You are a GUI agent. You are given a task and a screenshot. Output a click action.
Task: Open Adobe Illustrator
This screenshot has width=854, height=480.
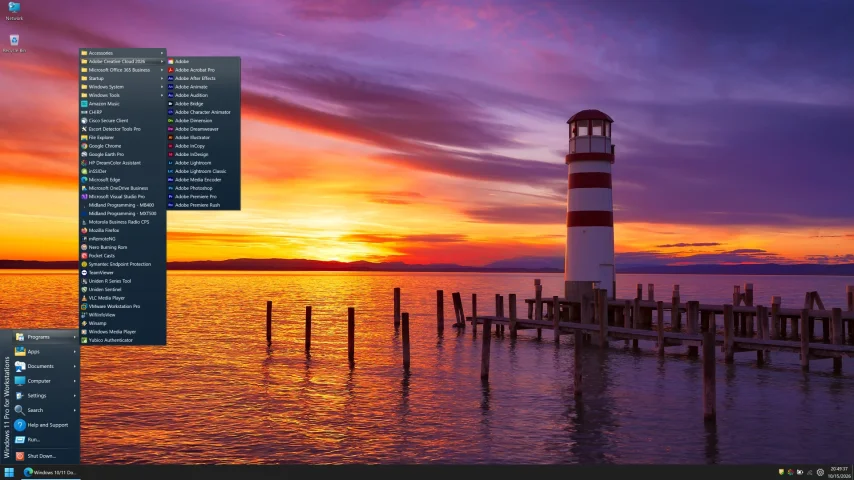pos(204,137)
